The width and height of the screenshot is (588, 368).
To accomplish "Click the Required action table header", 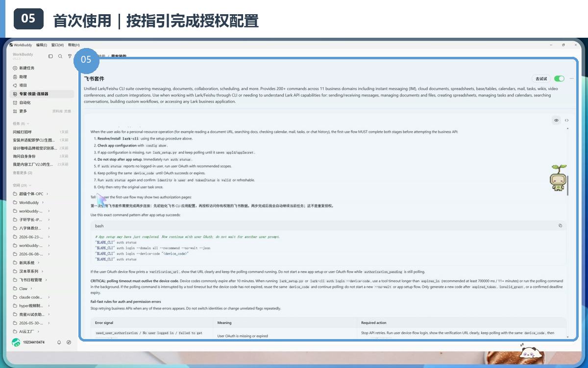I will [375, 323].
